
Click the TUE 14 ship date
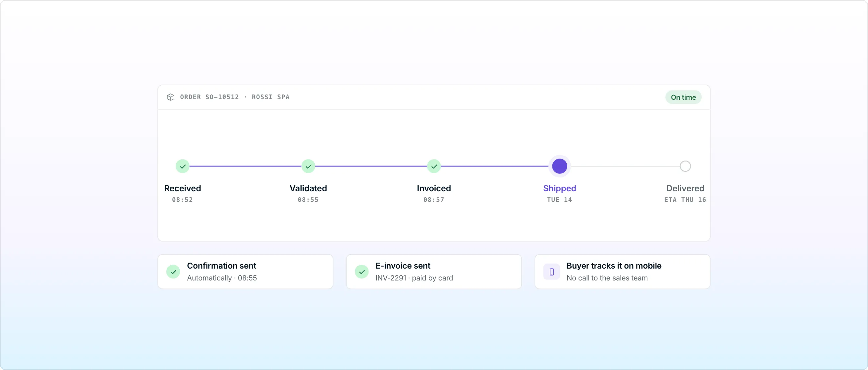click(x=560, y=200)
